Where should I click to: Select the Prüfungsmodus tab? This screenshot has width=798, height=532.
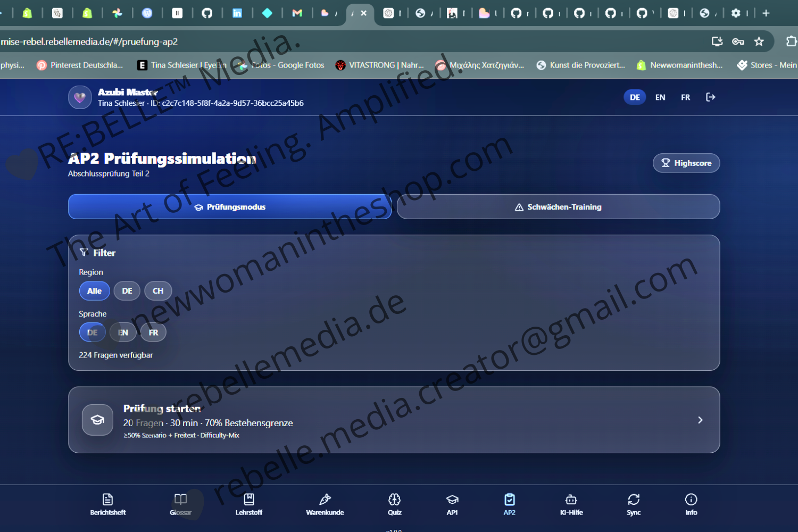[x=229, y=206]
